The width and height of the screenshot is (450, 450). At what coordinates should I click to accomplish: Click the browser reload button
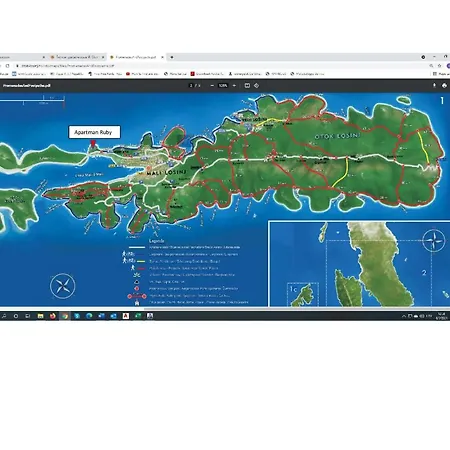[7, 66]
